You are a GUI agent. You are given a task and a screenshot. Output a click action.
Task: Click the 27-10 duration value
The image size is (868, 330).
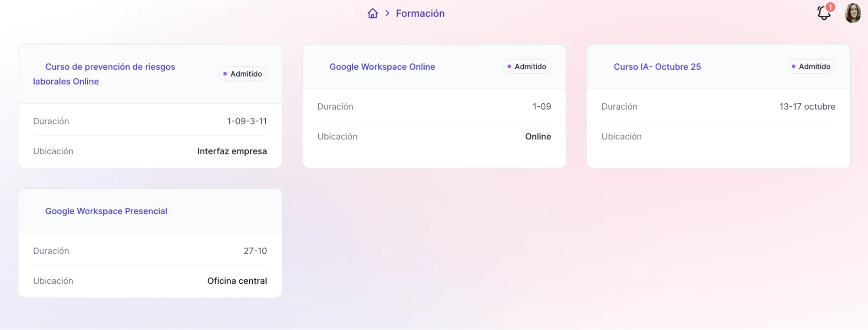(x=255, y=251)
